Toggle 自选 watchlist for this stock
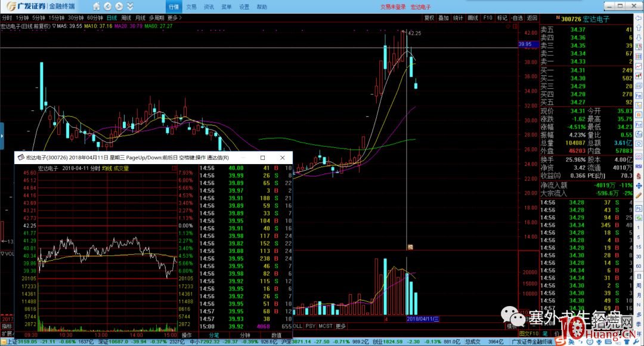Screen dimensions: 644x346 pos(518,18)
